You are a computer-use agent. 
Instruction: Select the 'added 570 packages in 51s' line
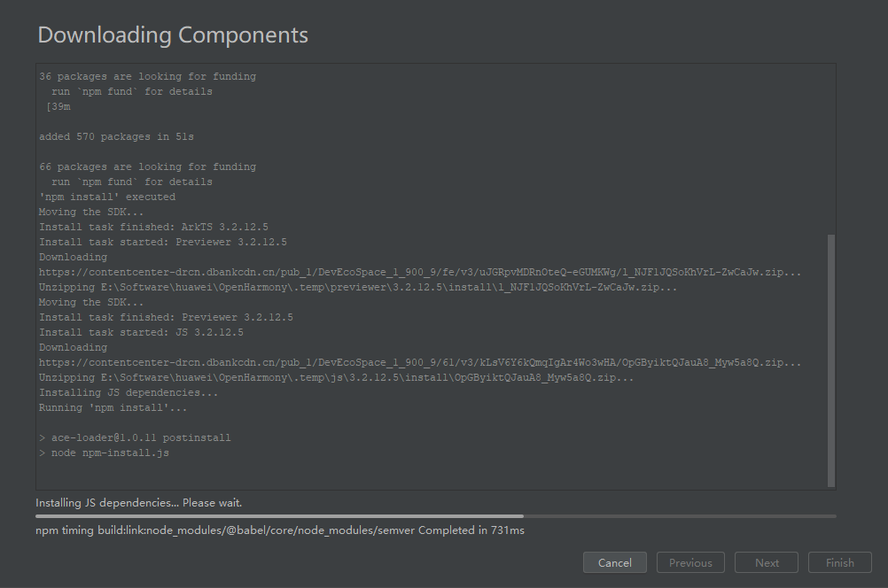coord(116,137)
